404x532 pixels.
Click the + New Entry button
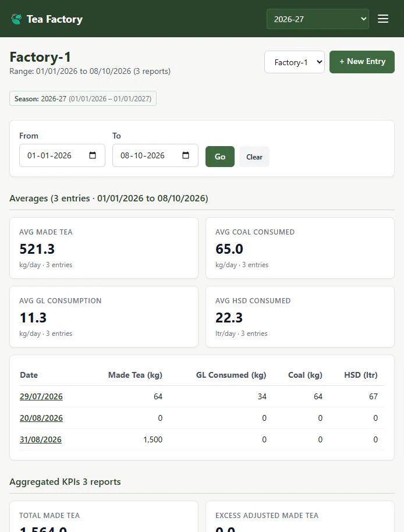point(362,62)
